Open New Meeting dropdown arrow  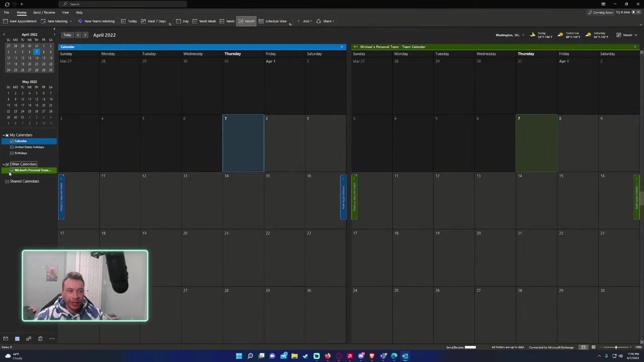point(70,21)
